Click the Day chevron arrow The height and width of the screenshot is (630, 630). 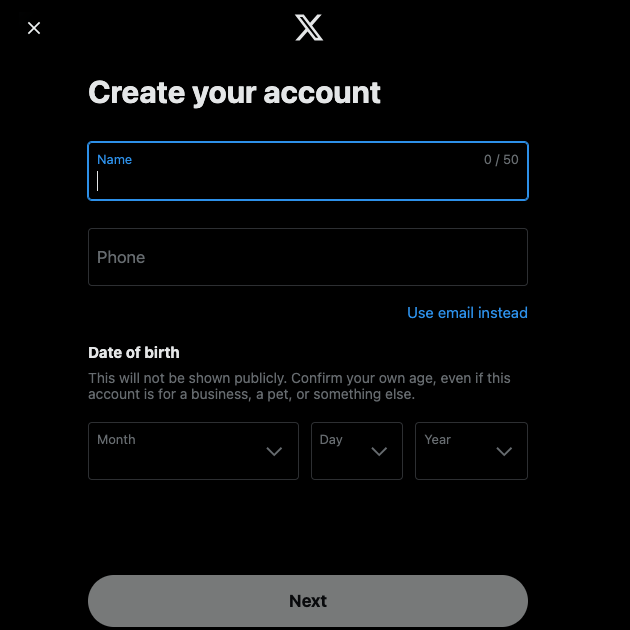379,451
